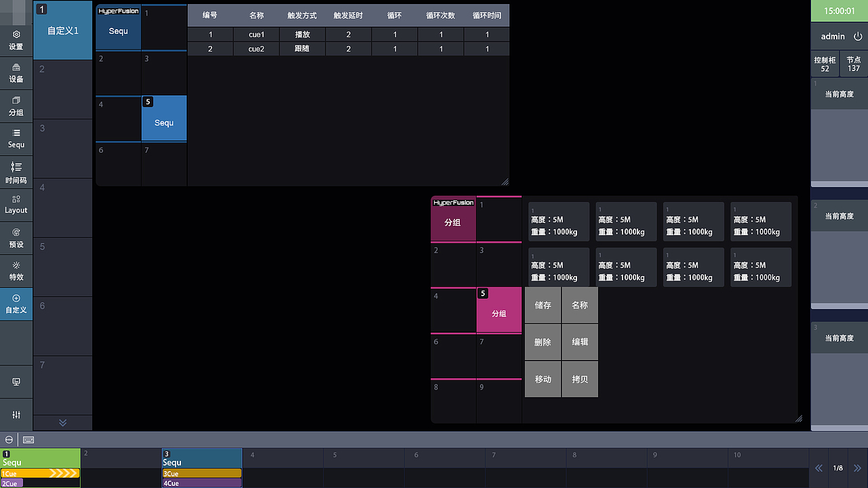Click the 节点 137 status tile

pos(854,64)
